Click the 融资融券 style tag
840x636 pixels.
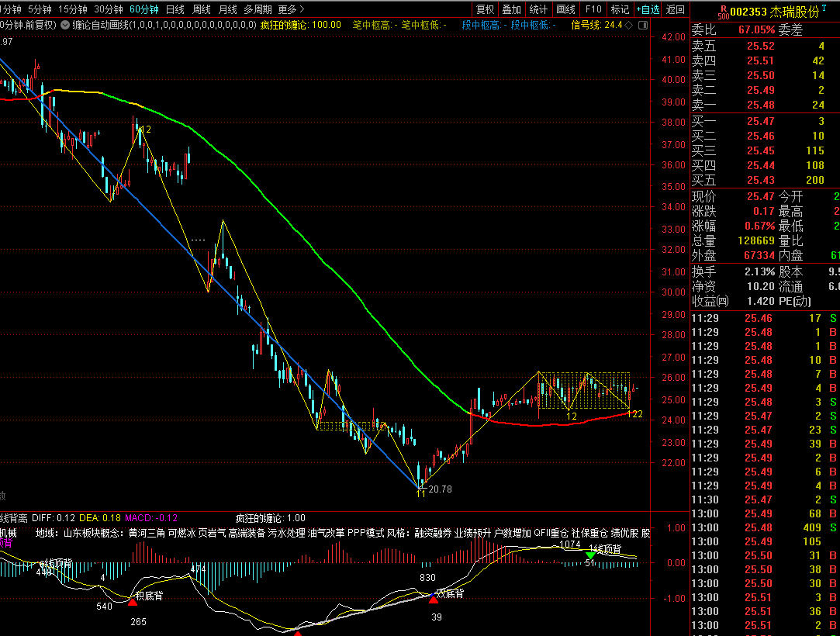[x=433, y=533]
